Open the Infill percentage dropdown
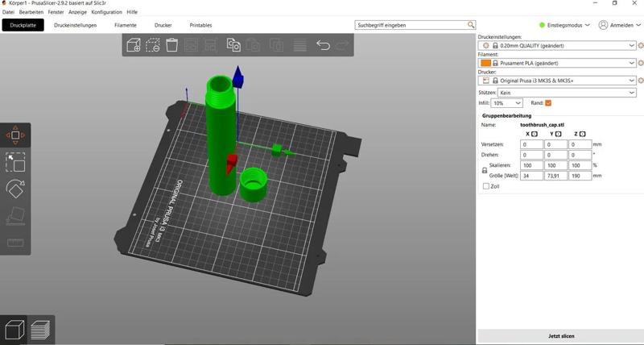644x345 pixels. pyautogui.click(x=507, y=103)
